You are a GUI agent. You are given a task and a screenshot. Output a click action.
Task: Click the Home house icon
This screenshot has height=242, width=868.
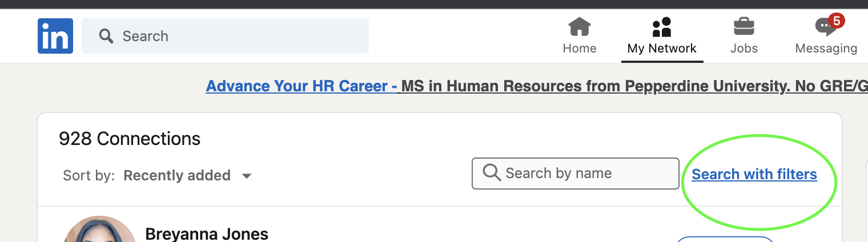click(x=580, y=27)
